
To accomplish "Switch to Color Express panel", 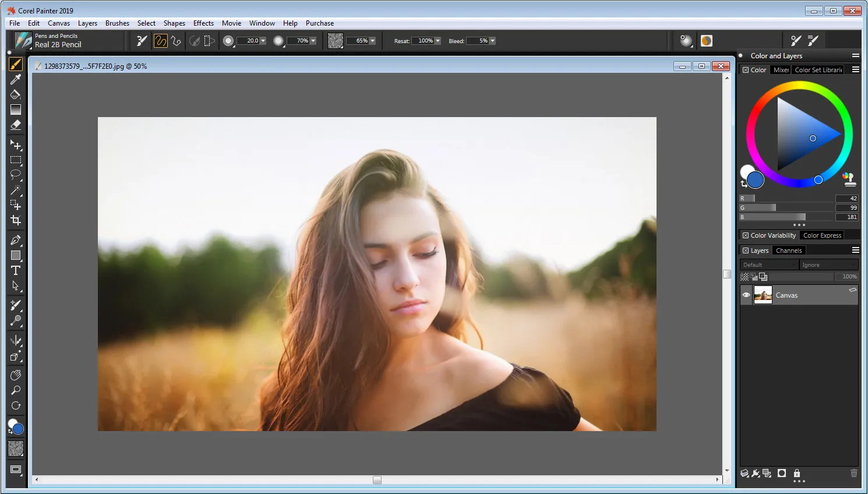I will click(x=822, y=235).
